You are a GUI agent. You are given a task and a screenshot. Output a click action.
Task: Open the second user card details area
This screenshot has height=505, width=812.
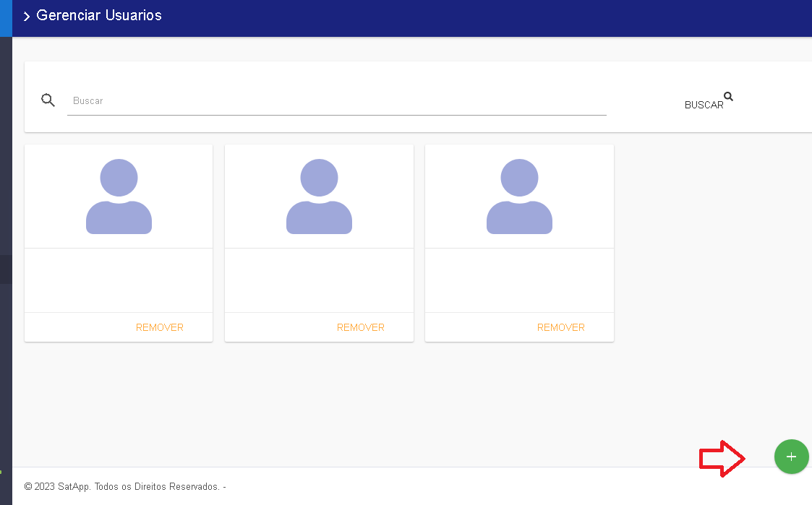pyautogui.click(x=319, y=280)
